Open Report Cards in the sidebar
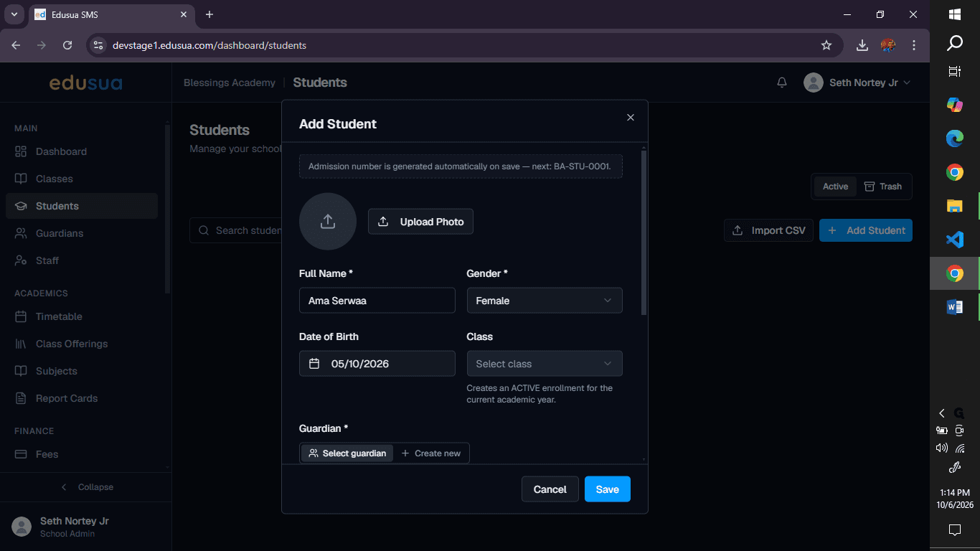 (82, 398)
